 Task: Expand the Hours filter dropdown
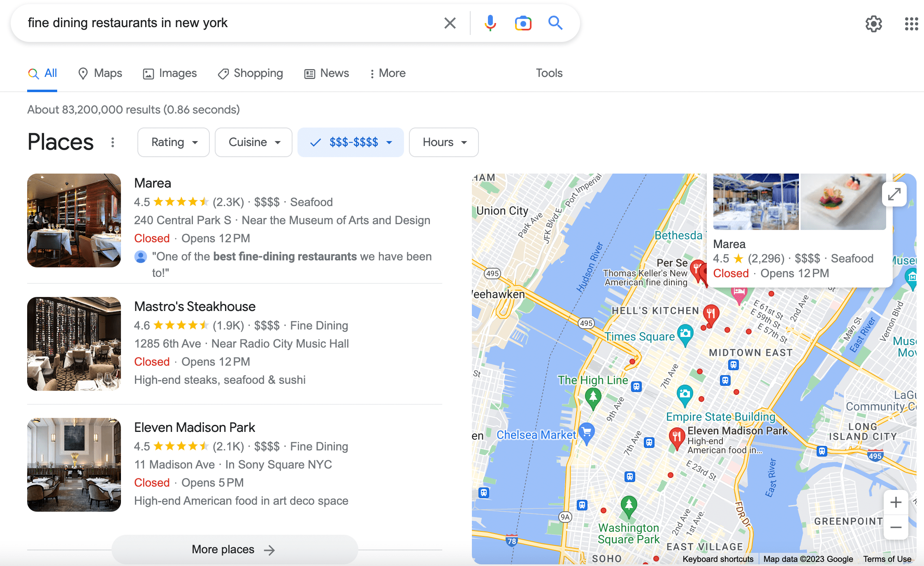coord(444,142)
